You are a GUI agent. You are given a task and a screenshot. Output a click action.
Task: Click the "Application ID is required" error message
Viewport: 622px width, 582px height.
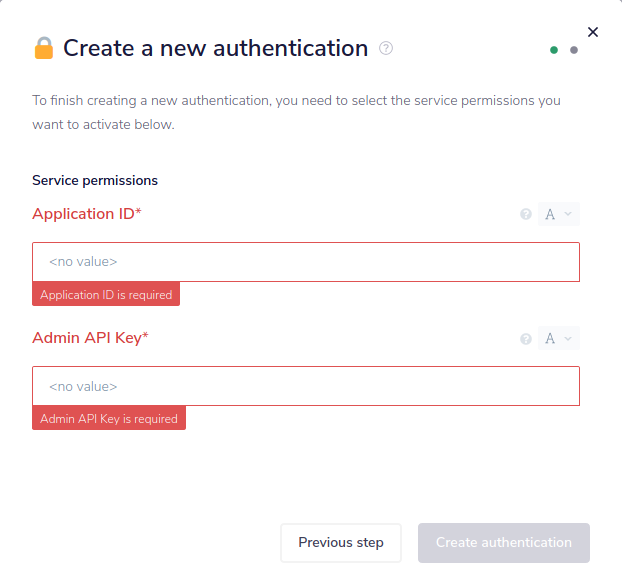106,295
